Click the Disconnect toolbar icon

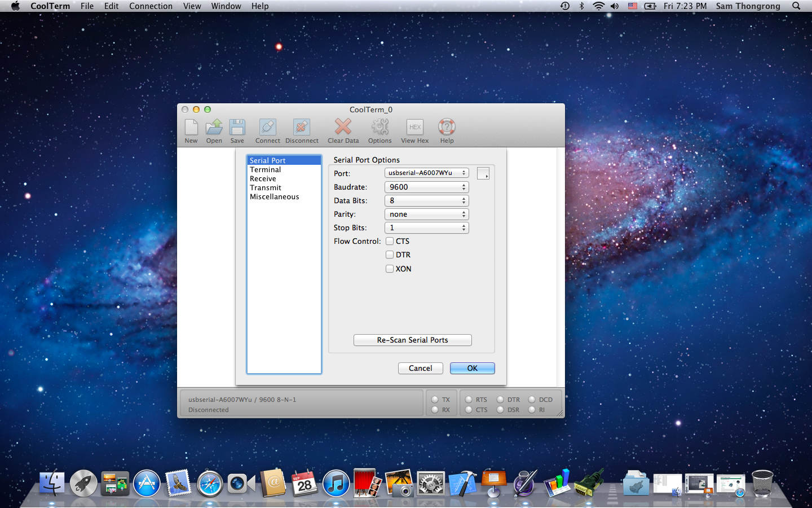tap(302, 127)
